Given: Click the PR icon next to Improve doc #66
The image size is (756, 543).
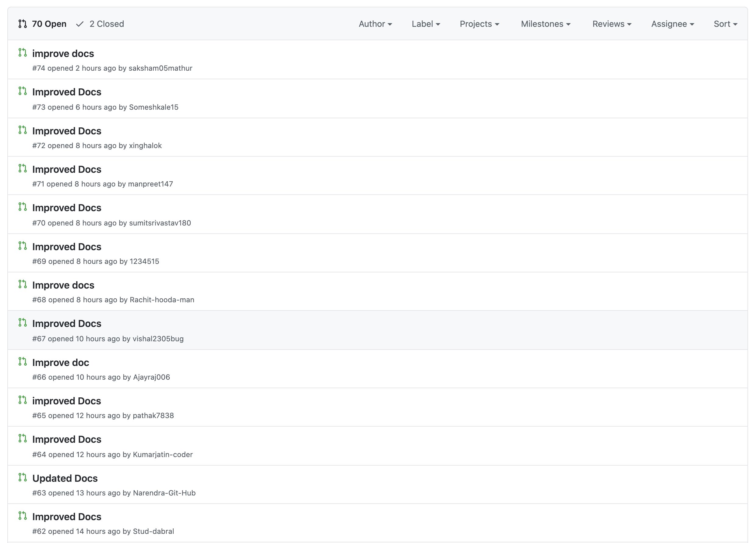Looking at the screenshot, I should coord(22,362).
